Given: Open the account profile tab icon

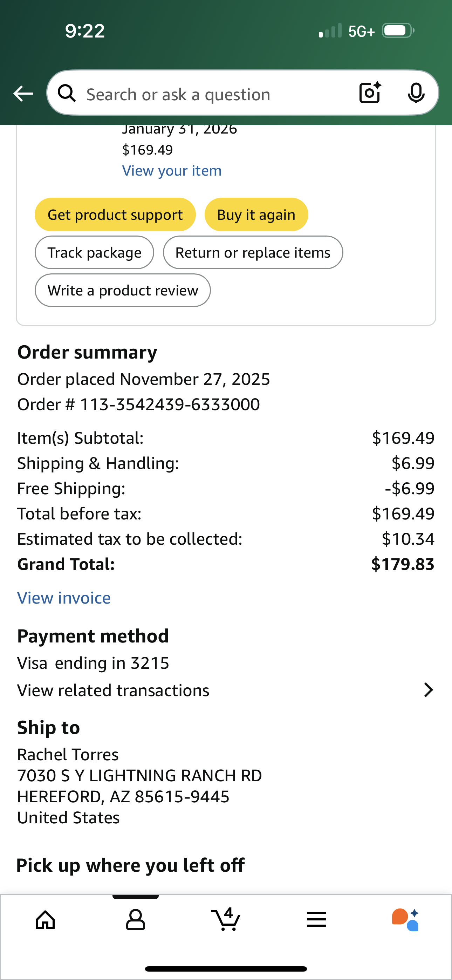Looking at the screenshot, I should coord(136,920).
